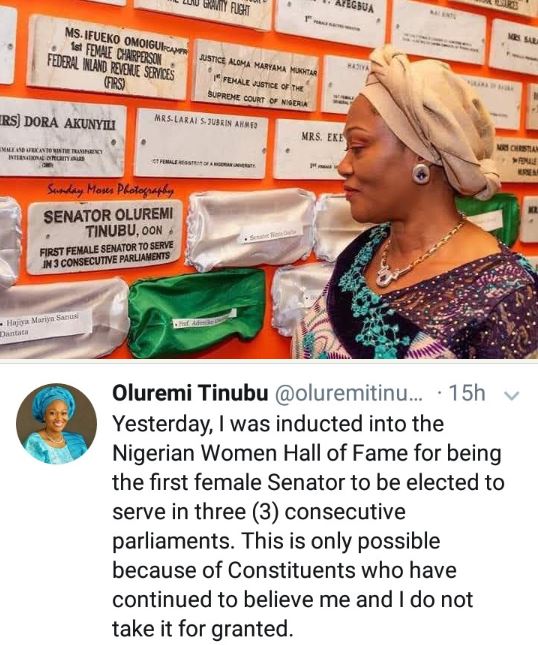Tap the white satin-covered plaque beside the Tinubu plaque
The width and height of the screenshot is (538, 645).
(x=251, y=230)
